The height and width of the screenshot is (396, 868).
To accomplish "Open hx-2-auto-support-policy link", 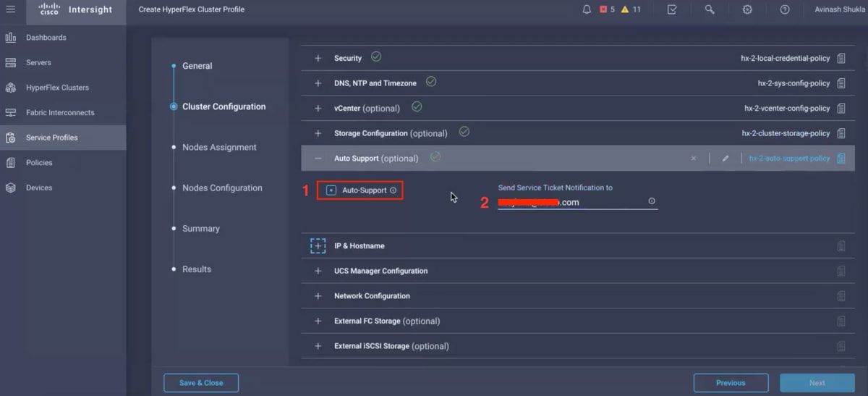I will point(789,159).
